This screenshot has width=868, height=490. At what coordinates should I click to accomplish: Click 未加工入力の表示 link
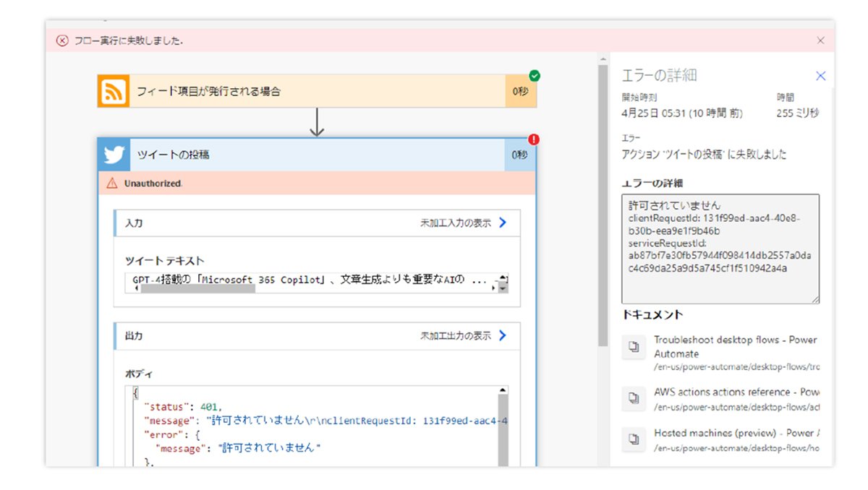pyautogui.click(x=456, y=223)
